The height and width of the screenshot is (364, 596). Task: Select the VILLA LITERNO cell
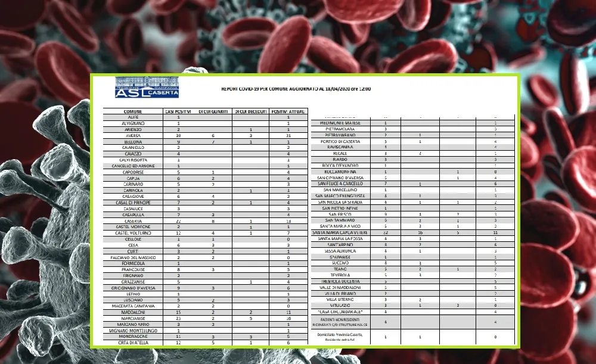tap(340, 300)
